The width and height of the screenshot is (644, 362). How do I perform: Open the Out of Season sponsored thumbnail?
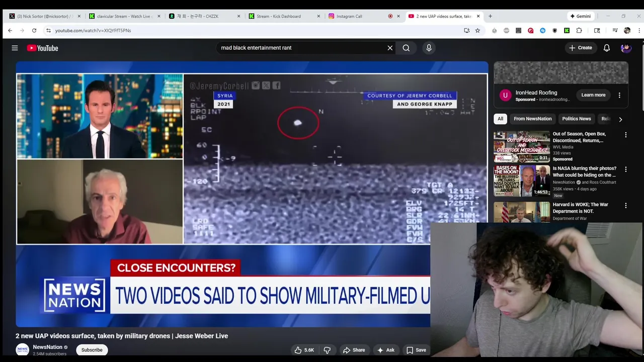522,147
